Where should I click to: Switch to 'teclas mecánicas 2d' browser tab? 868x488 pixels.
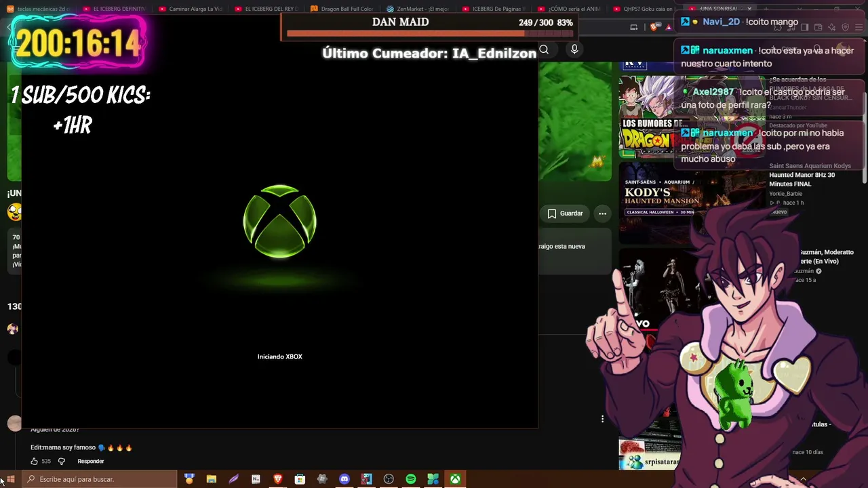[x=41, y=9]
